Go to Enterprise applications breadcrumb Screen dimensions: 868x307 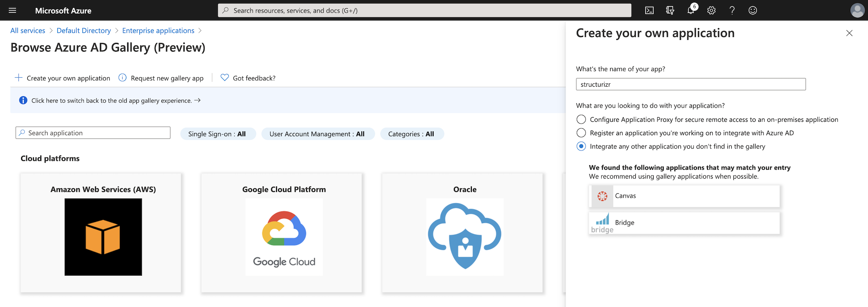[158, 30]
